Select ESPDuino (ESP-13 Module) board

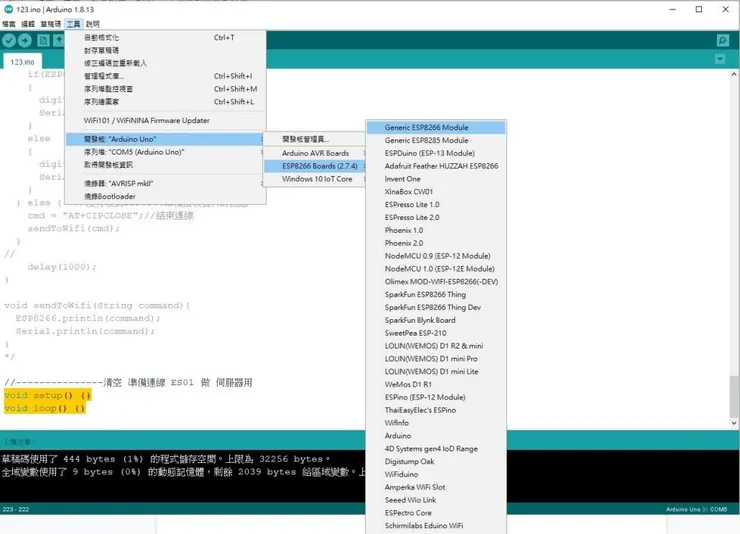click(436, 153)
